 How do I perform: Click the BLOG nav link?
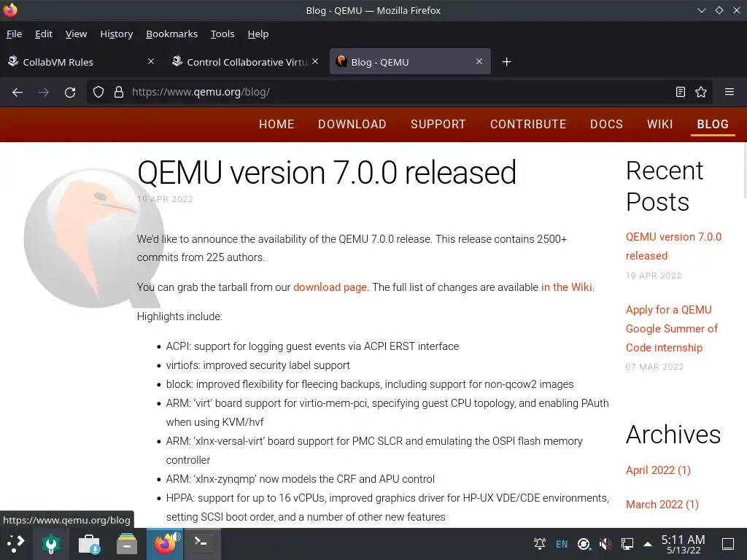click(x=713, y=124)
